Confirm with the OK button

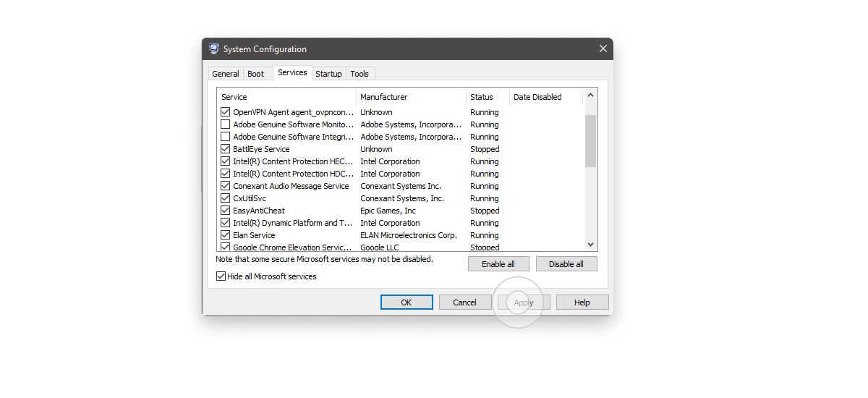click(407, 302)
